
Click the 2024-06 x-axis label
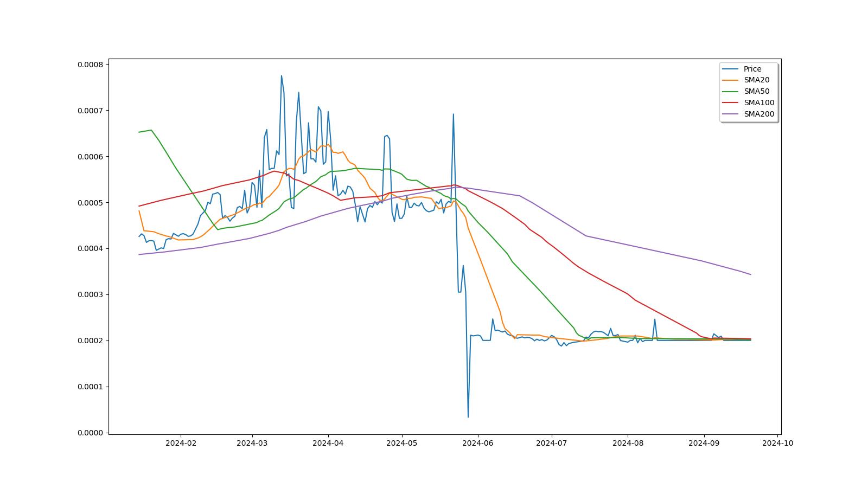tap(477, 443)
